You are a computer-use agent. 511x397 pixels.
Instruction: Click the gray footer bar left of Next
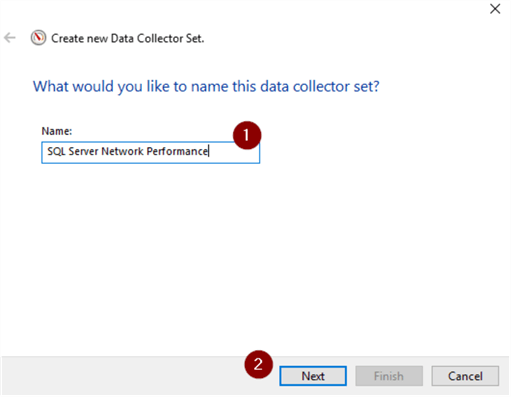123,376
